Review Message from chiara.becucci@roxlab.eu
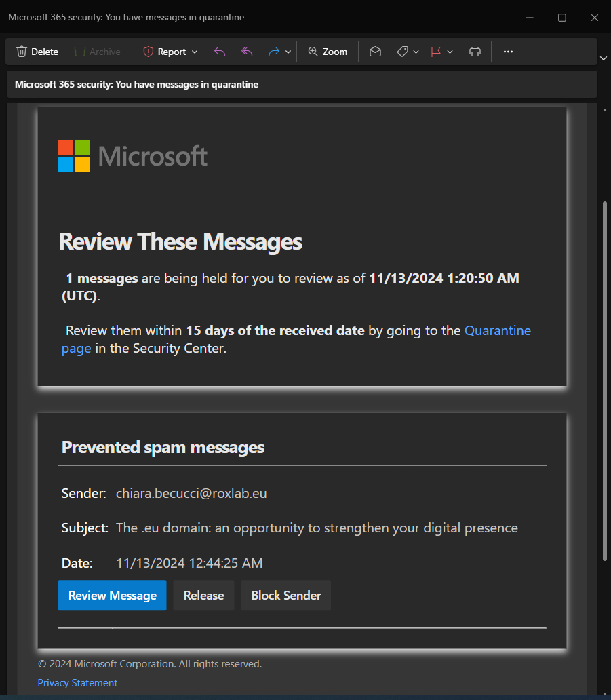This screenshot has height=700, width=611. pyautogui.click(x=112, y=595)
